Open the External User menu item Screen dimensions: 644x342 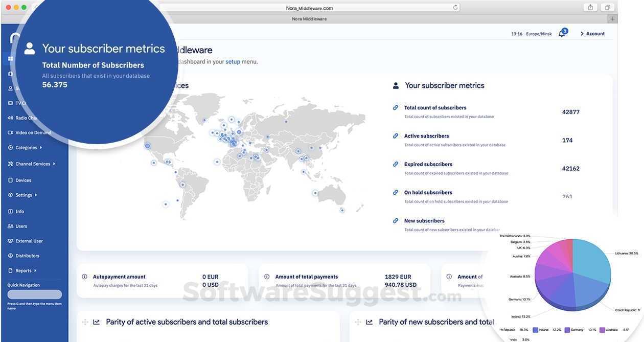point(29,241)
